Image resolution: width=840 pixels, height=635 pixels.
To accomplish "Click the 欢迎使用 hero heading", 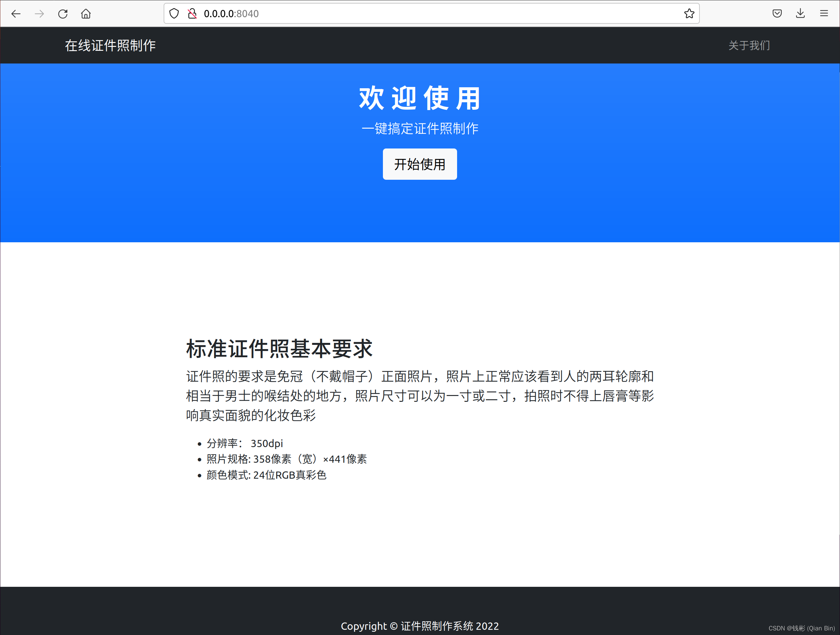I will pos(420,98).
